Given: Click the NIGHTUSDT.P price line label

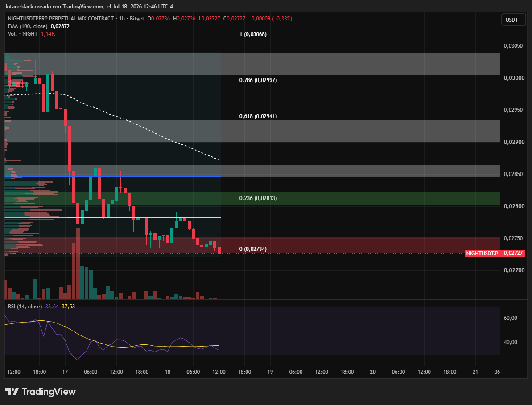Looking at the screenshot, I should pyautogui.click(x=482, y=253).
